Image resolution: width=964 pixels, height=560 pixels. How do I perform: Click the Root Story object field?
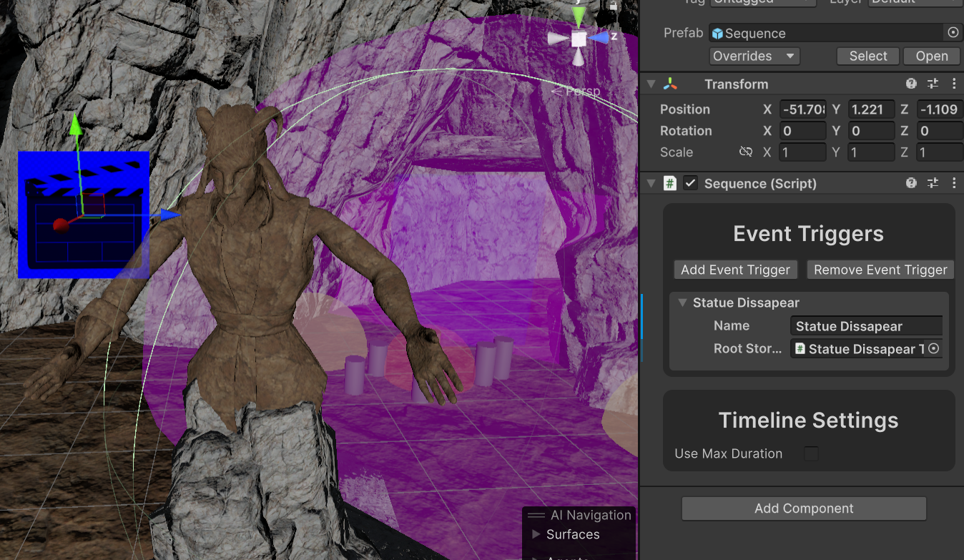point(866,348)
